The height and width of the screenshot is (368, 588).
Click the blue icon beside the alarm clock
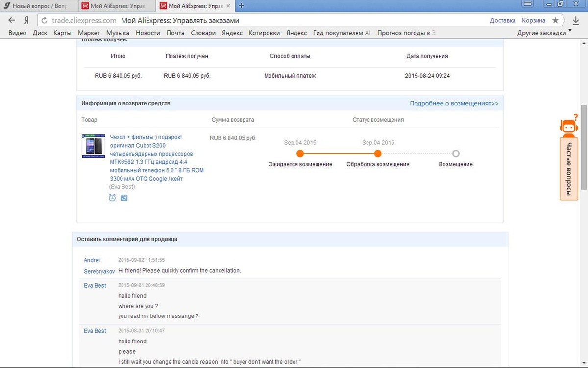click(x=124, y=198)
